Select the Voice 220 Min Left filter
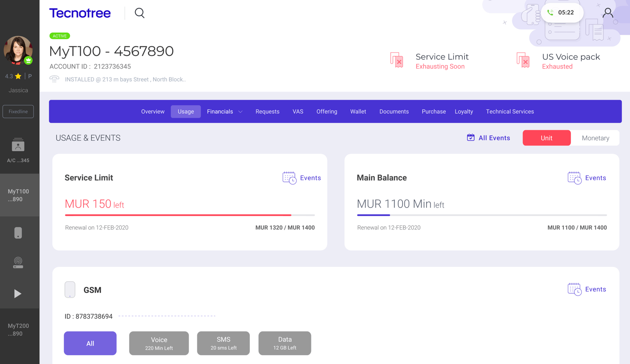 coord(159,343)
